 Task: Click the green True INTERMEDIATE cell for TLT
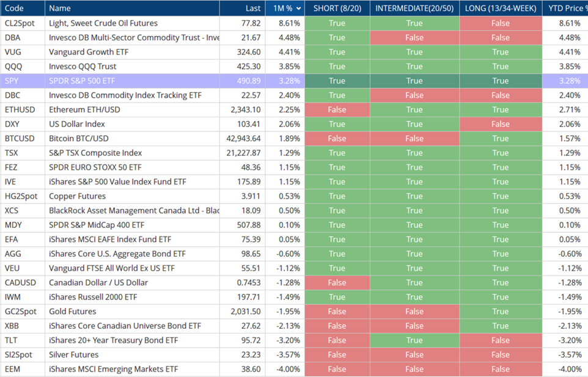tap(414, 340)
